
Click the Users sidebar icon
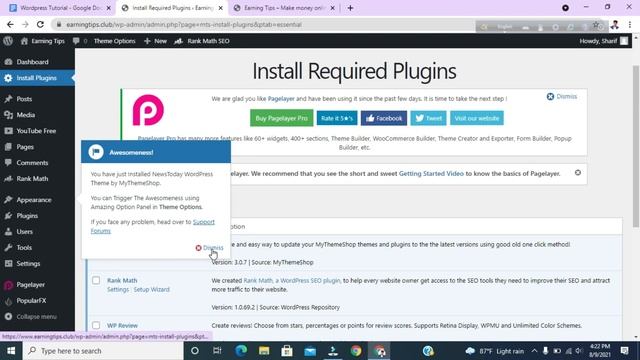coord(8,231)
